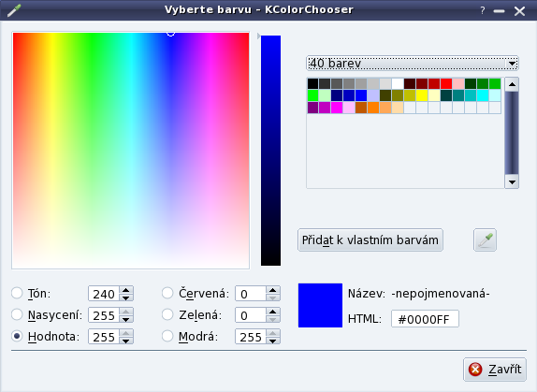Click the KColorChooser title bar app icon

click(14, 10)
